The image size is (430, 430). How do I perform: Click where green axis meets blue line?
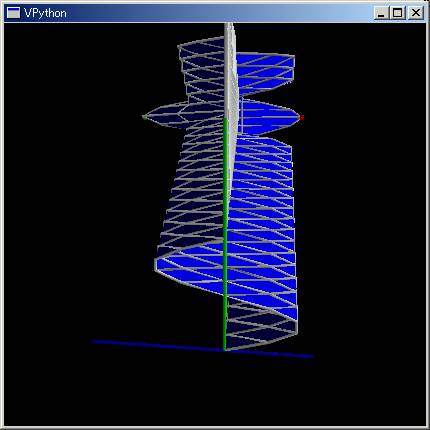225,350
